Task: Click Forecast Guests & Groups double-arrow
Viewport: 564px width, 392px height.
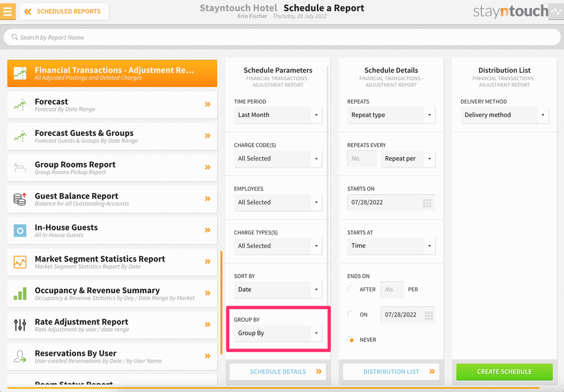Action: point(208,136)
